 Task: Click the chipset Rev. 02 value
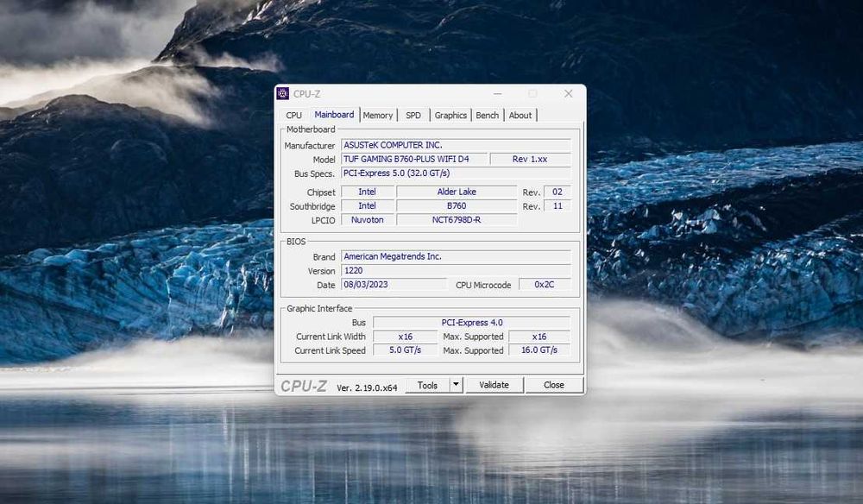click(557, 192)
